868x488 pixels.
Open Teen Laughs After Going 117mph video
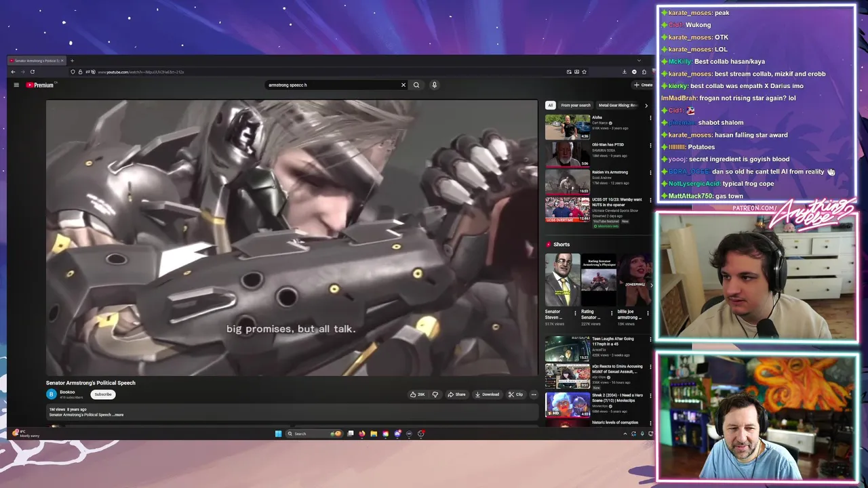pos(568,348)
